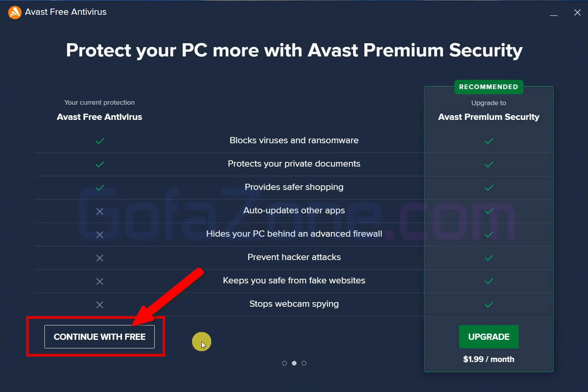Screen dimensions: 588x392
Task: Click the Avast logo icon in title bar
Action: (15, 12)
